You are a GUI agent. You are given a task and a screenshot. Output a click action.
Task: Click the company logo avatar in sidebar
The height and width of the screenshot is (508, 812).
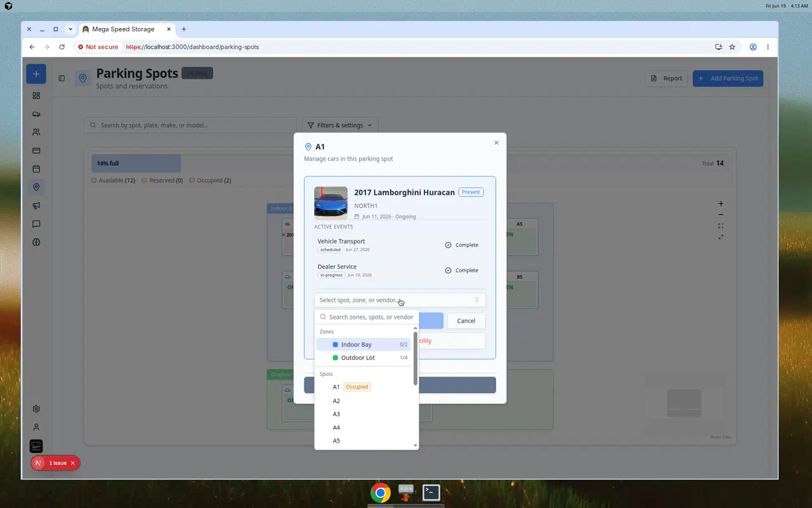36,446
